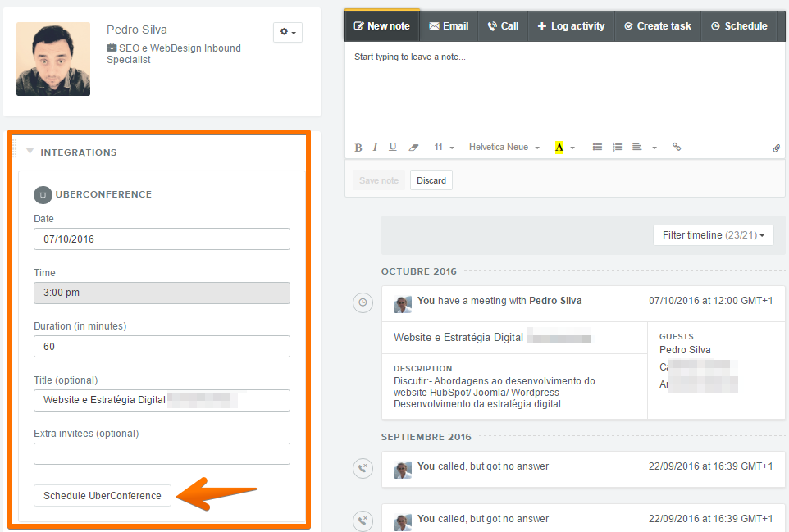Click the Discard button

(431, 180)
